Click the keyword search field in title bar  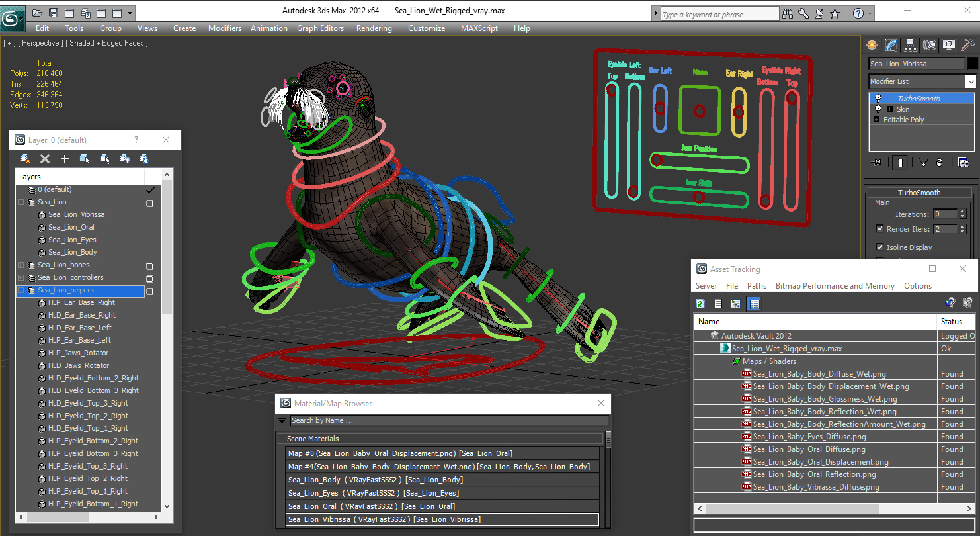coord(719,14)
